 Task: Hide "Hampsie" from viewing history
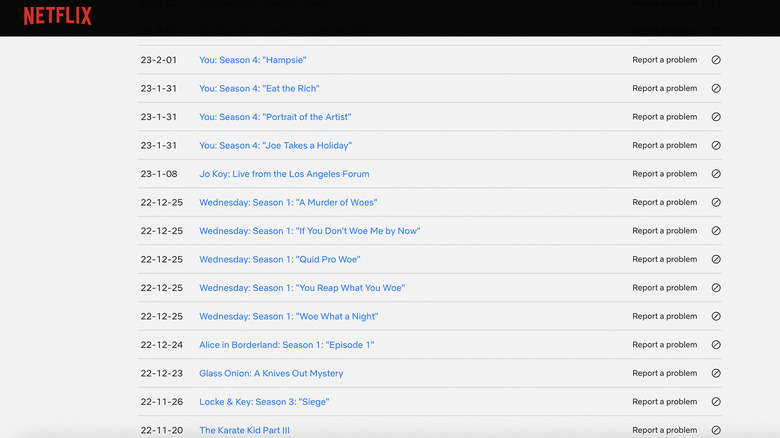click(716, 60)
